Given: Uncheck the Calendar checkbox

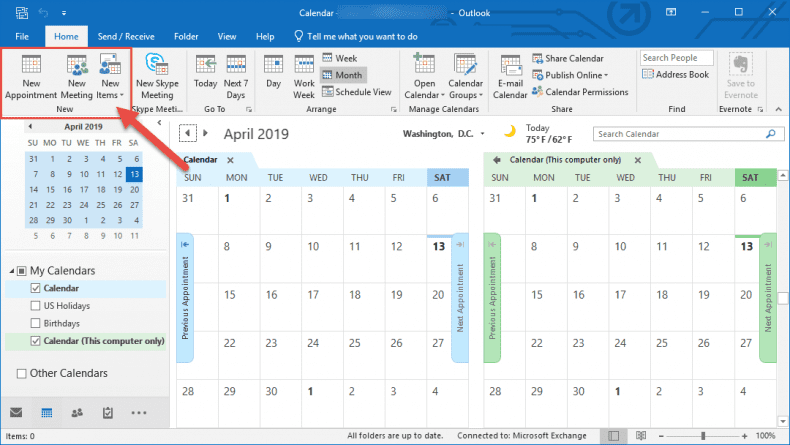Looking at the screenshot, I should (x=37, y=288).
